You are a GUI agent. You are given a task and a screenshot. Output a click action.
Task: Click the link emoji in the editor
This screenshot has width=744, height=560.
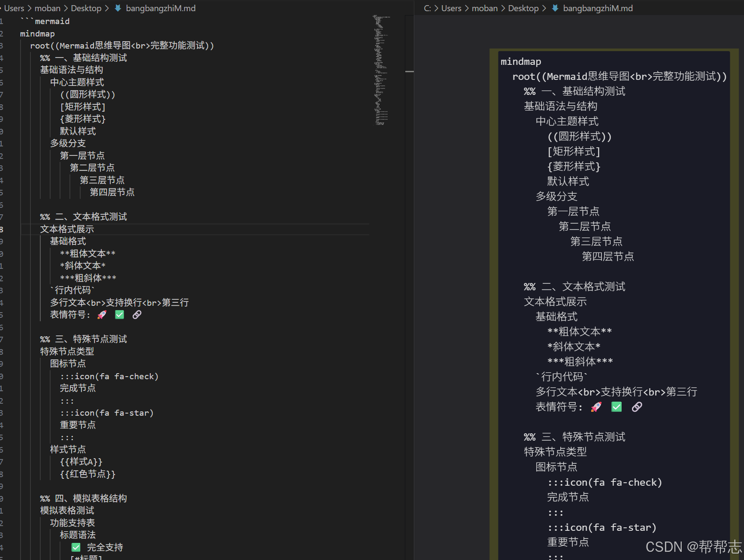(x=137, y=315)
